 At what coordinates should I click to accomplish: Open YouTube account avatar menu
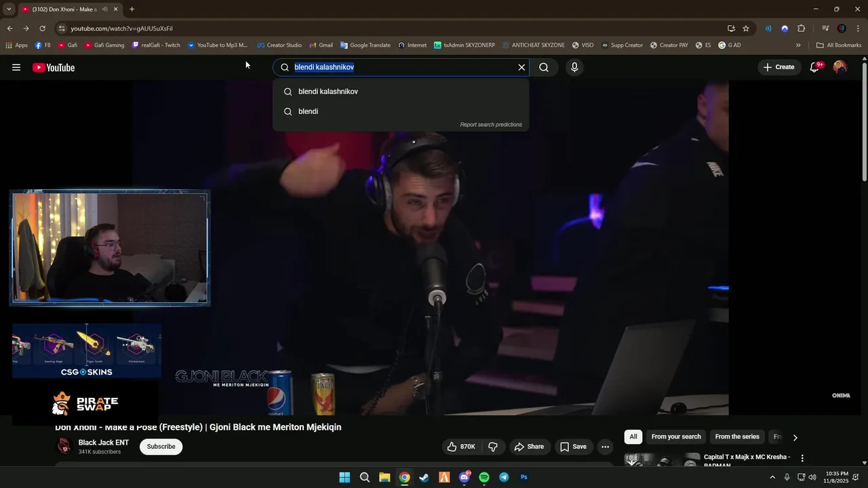[840, 67]
